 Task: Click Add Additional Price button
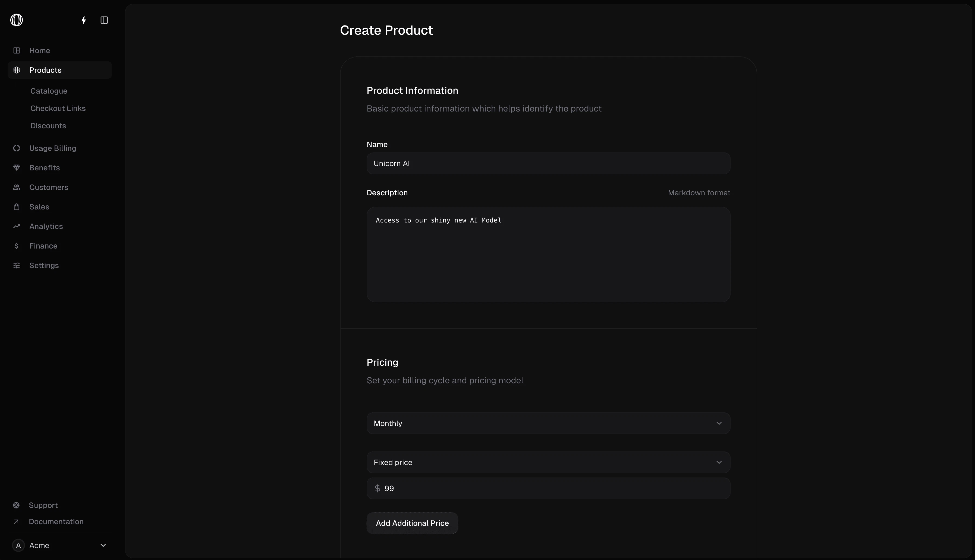pos(412,523)
